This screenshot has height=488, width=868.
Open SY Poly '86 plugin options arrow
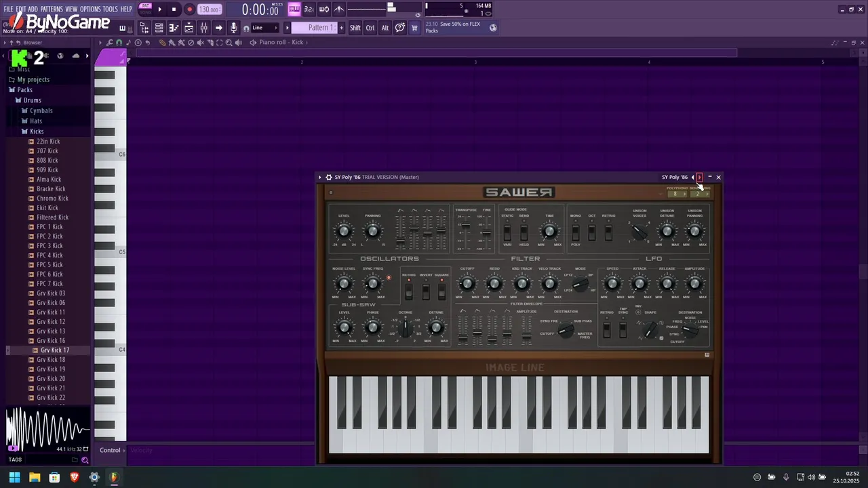pos(320,177)
